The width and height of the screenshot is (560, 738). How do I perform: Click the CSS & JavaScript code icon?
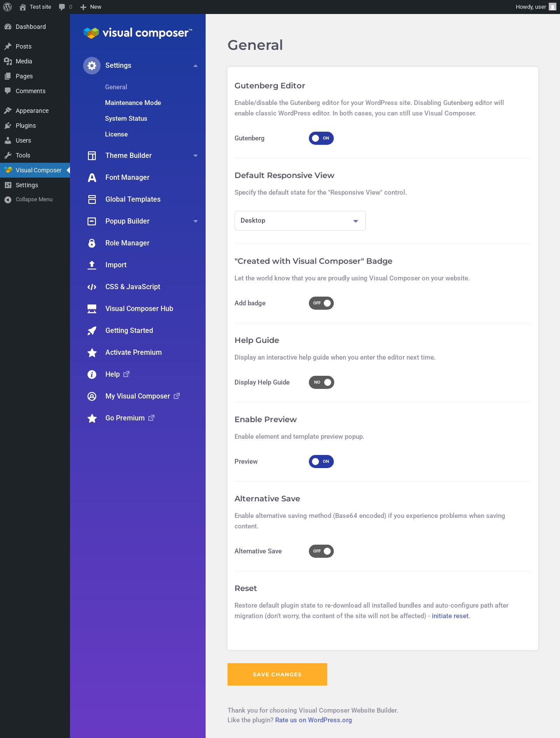[x=92, y=287]
